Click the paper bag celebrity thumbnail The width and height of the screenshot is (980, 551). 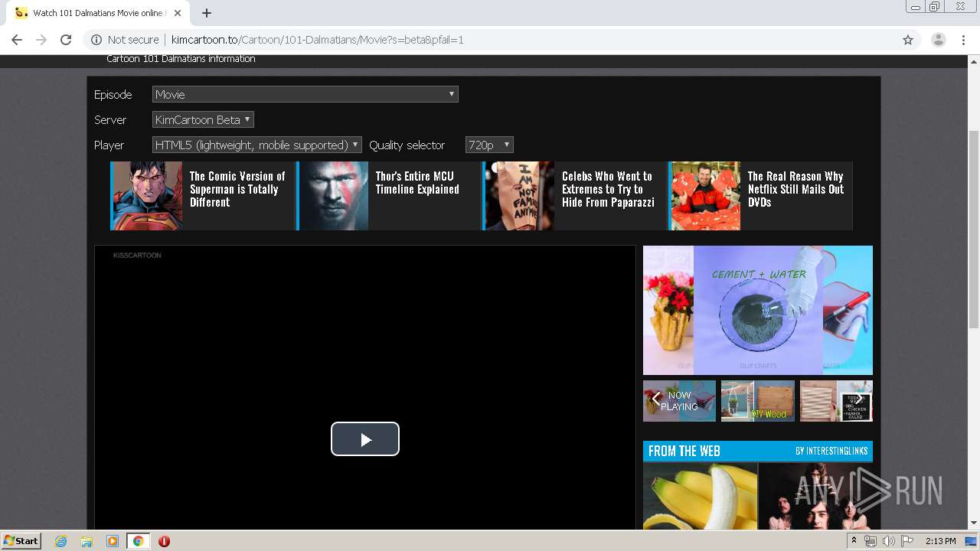tap(518, 196)
